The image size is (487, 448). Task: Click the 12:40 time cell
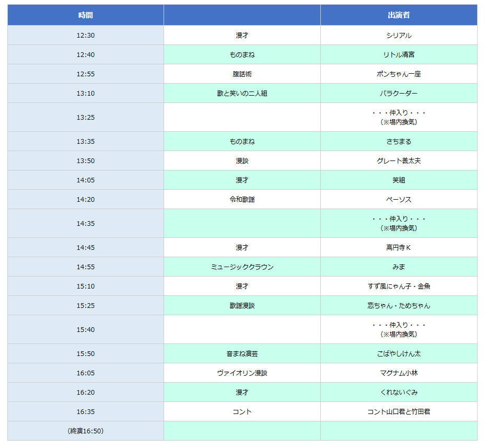(86, 54)
